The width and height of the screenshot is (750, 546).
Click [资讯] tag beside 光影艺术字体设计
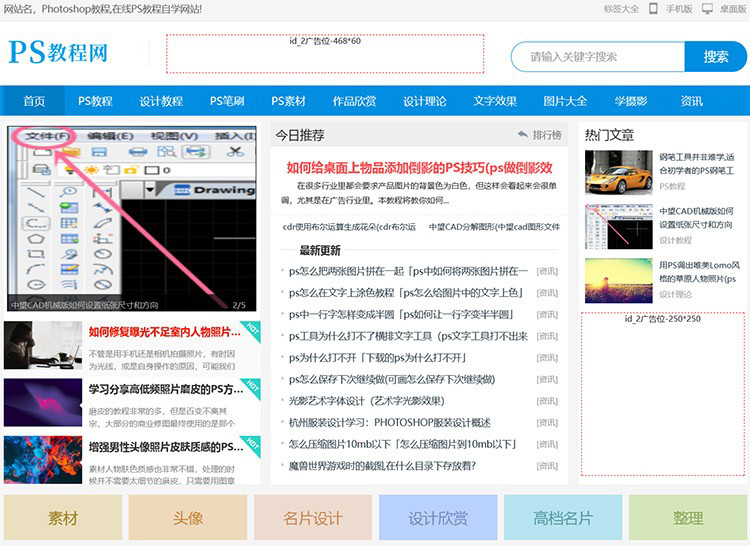(x=547, y=401)
